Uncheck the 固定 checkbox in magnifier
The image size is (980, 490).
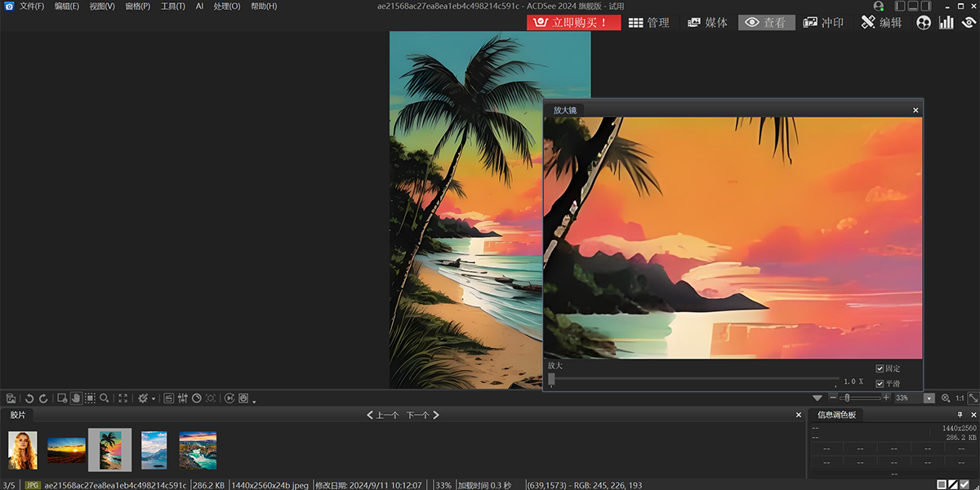pyautogui.click(x=880, y=368)
